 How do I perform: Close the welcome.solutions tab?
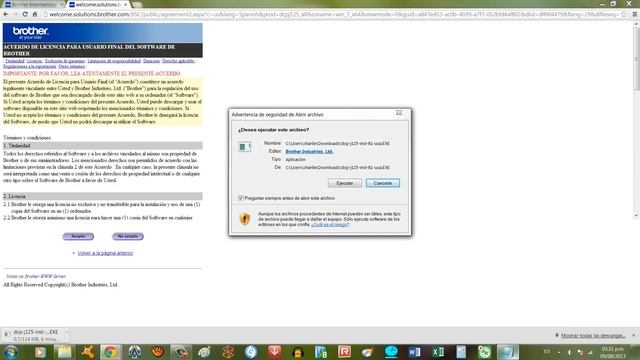pyautogui.click(x=125, y=4)
